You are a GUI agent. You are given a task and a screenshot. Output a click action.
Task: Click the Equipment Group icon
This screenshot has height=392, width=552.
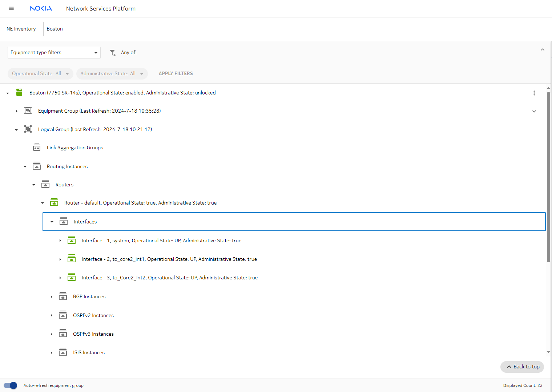[28, 111]
